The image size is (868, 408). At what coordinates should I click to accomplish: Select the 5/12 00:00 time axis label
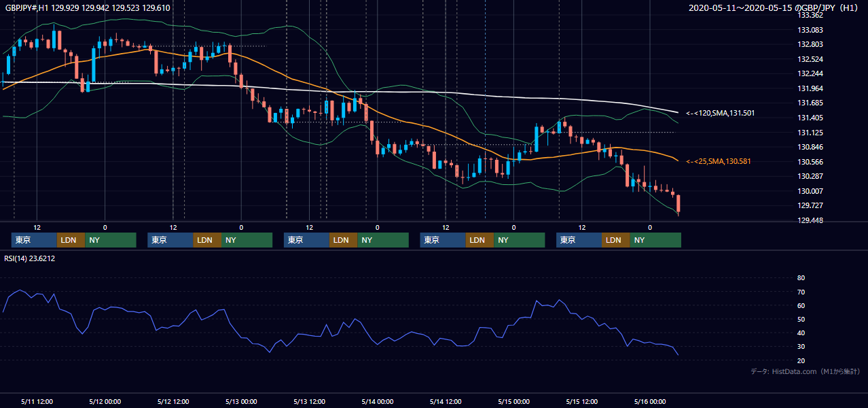pyautogui.click(x=105, y=401)
